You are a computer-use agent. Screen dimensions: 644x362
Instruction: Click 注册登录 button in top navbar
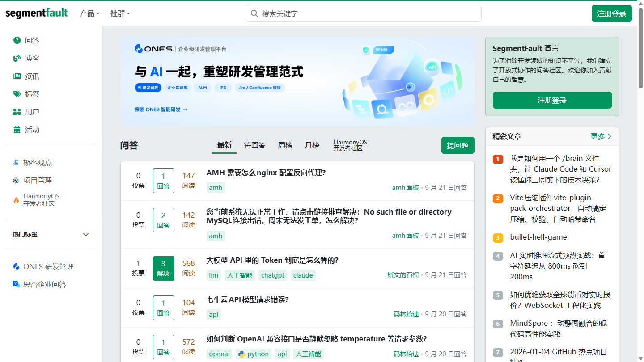(x=612, y=13)
